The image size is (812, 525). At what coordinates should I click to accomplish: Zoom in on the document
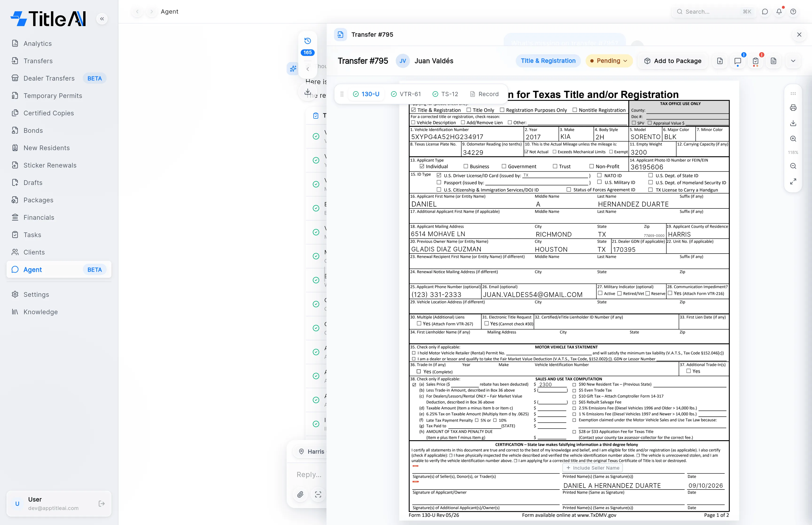793,139
